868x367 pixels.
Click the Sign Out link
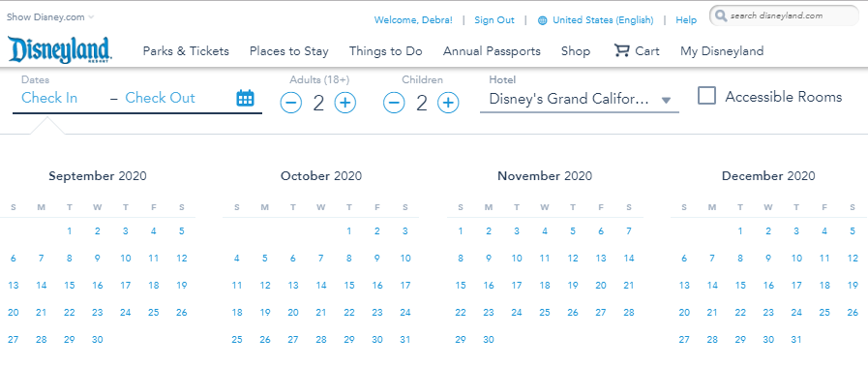pos(494,20)
